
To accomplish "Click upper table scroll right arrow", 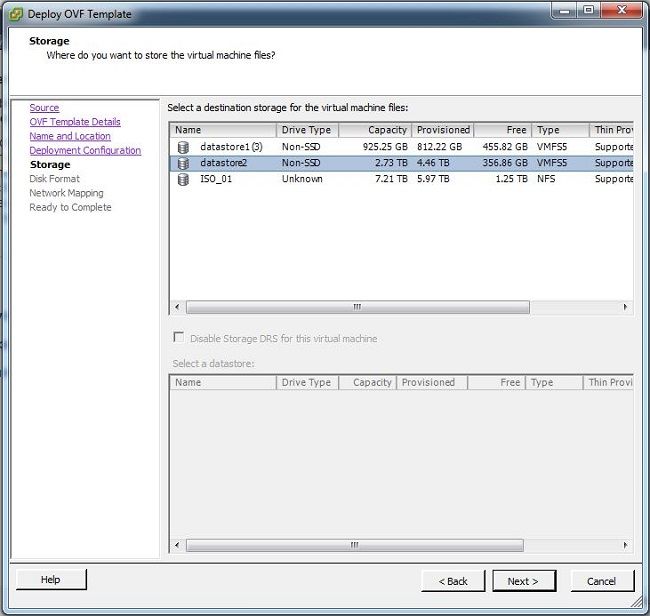I will coord(625,307).
